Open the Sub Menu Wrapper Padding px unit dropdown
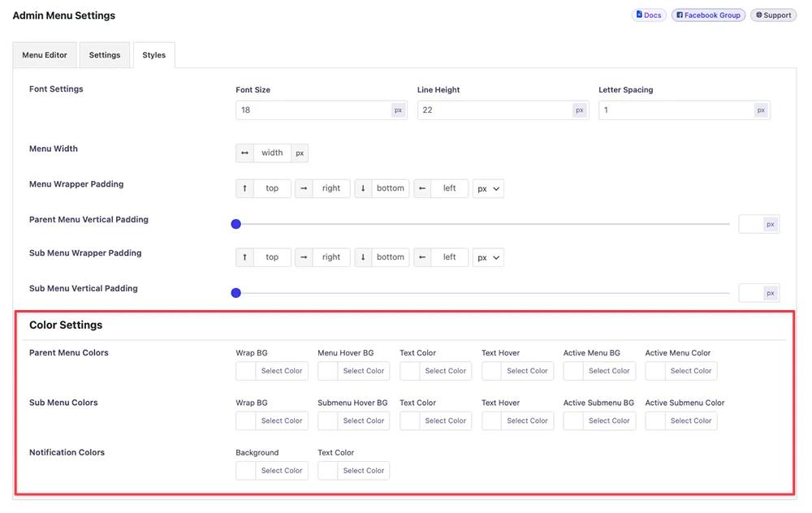This screenshot has width=812, height=513. [488, 257]
